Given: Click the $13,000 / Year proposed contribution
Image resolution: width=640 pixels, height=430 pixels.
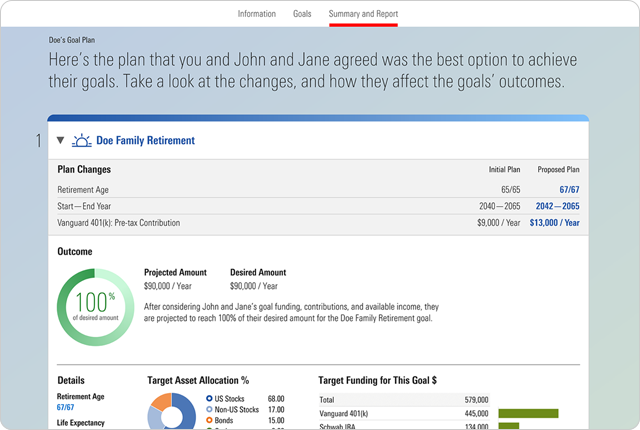Looking at the screenshot, I should point(554,223).
